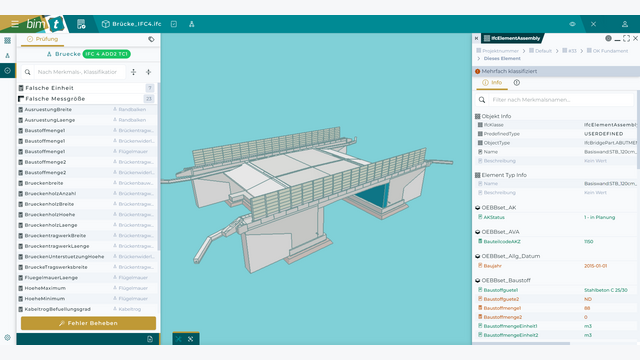Screen dimensions: 640x360
Task: Click the fit-view arrows icon below the 3D viewport
Action: [x=191, y=339]
